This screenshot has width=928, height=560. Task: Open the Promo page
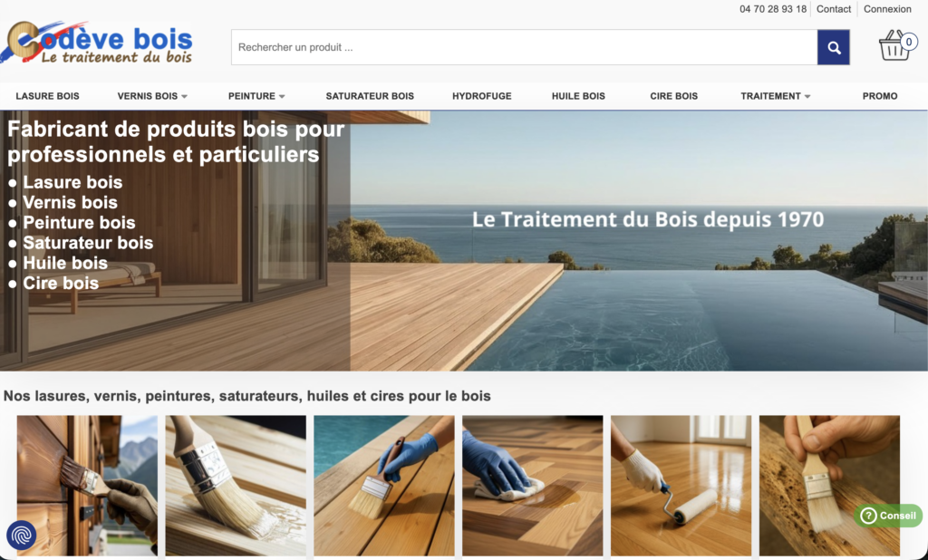click(879, 96)
